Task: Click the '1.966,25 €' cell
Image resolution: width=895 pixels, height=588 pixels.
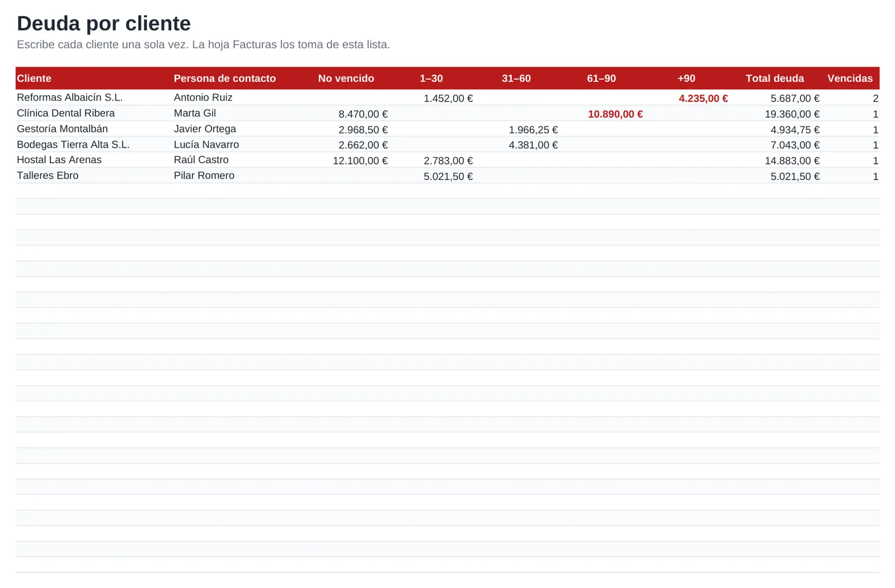Action: point(533,130)
